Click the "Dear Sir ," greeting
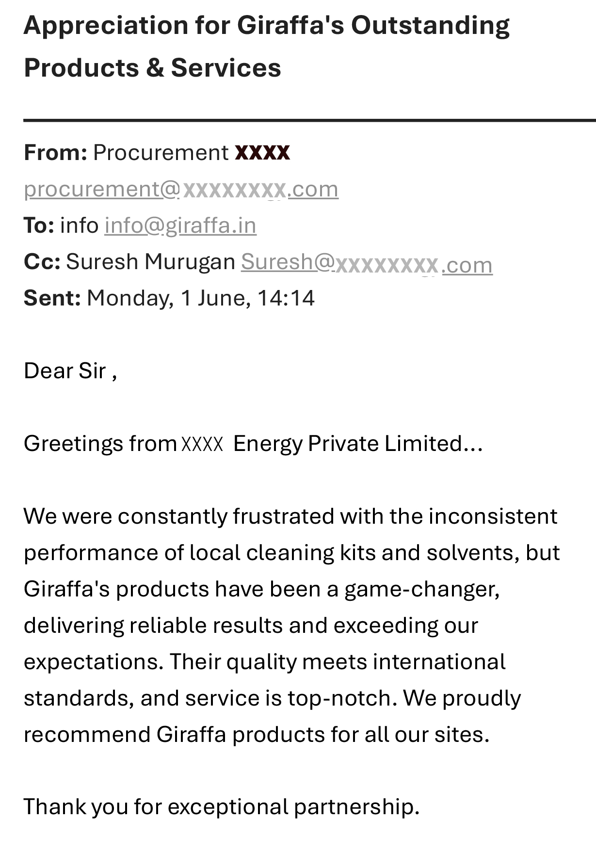This screenshot has height=868, width=596. pyautogui.click(x=70, y=371)
